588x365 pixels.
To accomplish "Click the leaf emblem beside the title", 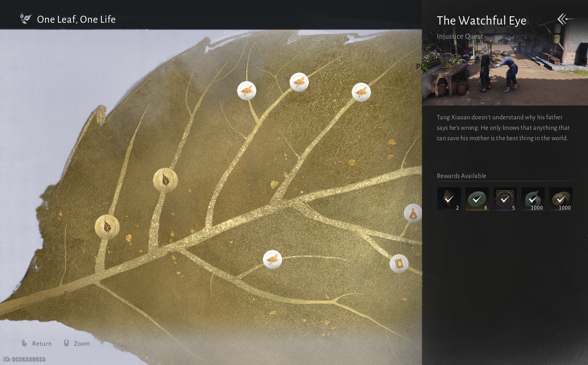I will click(x=26, y=18).
